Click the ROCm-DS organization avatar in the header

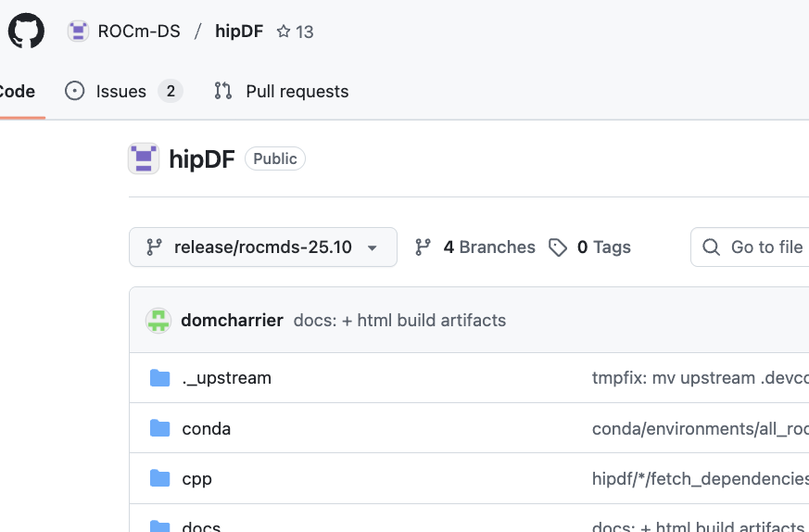pyautogui.click(x=78, y=31)
